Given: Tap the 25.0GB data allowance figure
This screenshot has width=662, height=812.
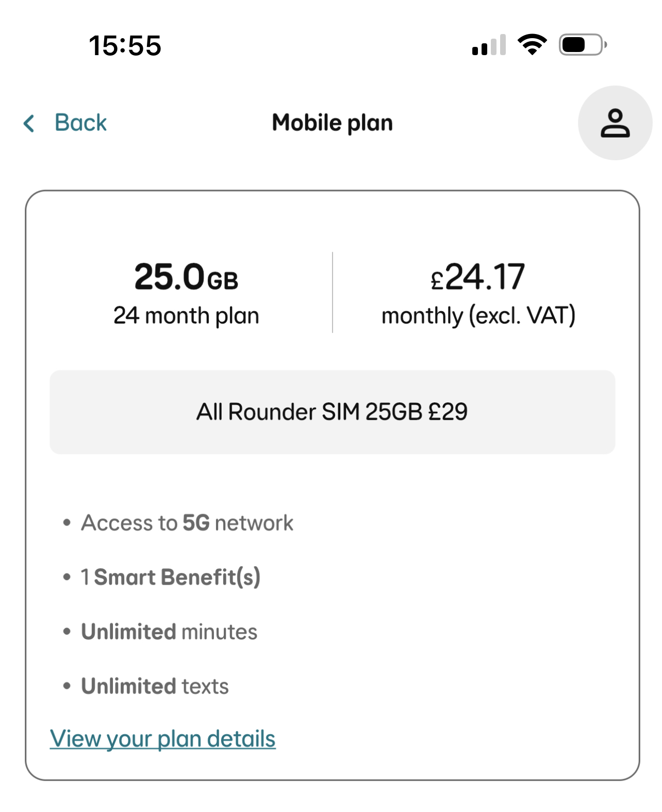Looking at the screenshot, I should coord(186,277).
